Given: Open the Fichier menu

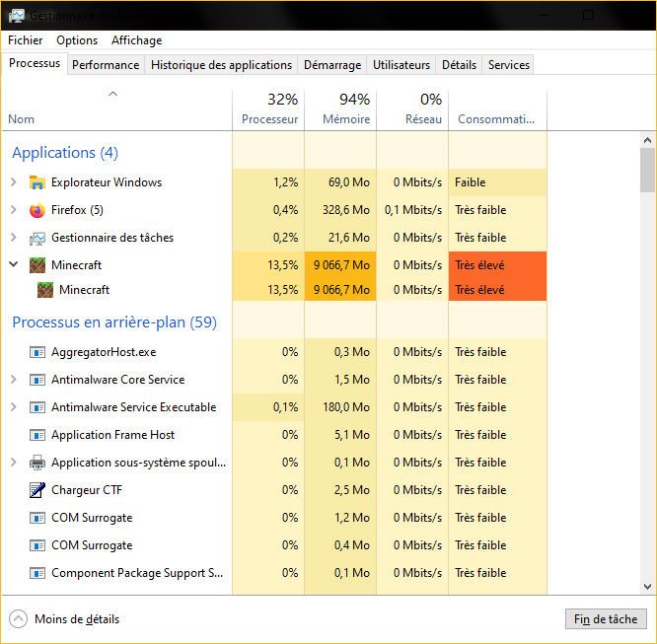Looking at the screenshot, I should [25, 40].
